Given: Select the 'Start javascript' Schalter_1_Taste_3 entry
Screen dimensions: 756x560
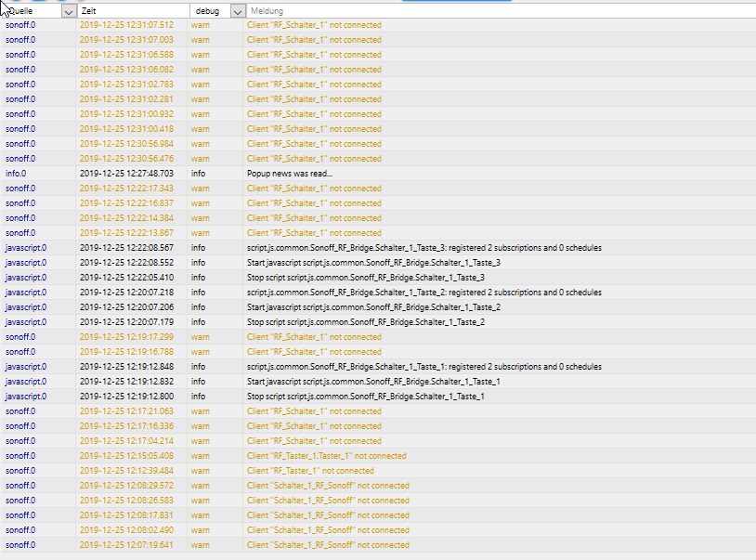Looking at the screenshot, I should [x=373, y=263].
